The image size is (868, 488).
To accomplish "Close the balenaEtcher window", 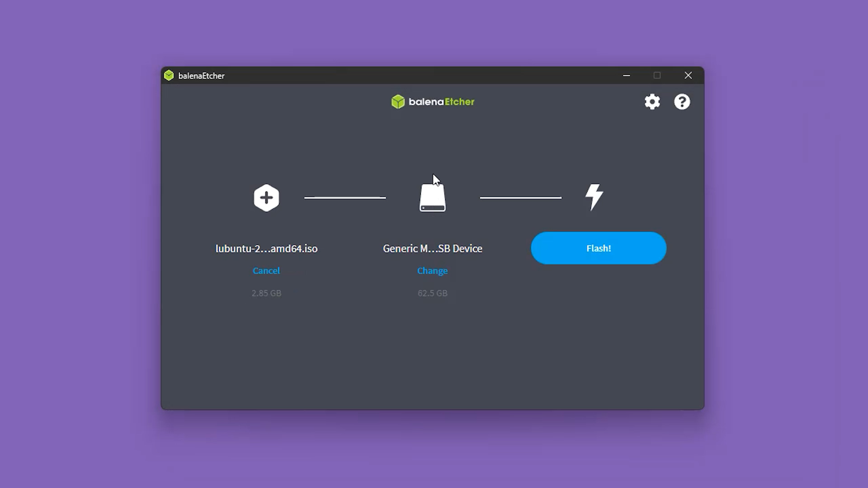I will (688, 75).
